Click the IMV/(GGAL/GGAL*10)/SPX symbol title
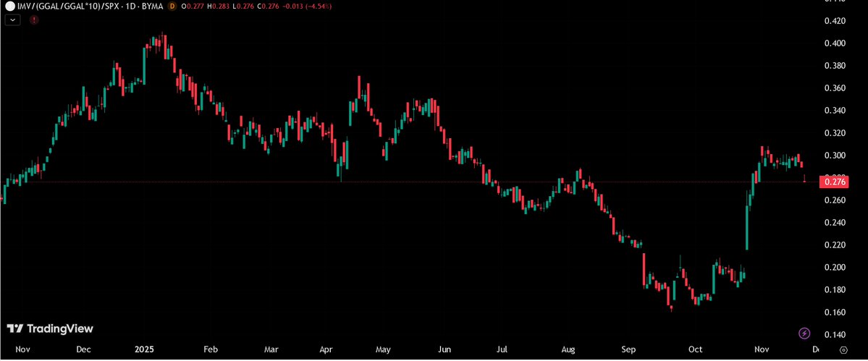Viewport: 868px width, 361px height. (67, 6)
